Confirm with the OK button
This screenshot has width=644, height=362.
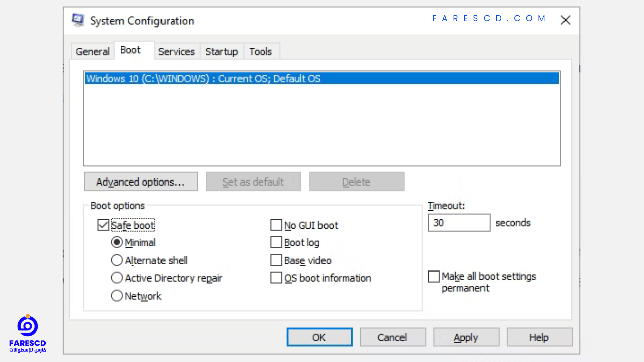click(319, 337)
